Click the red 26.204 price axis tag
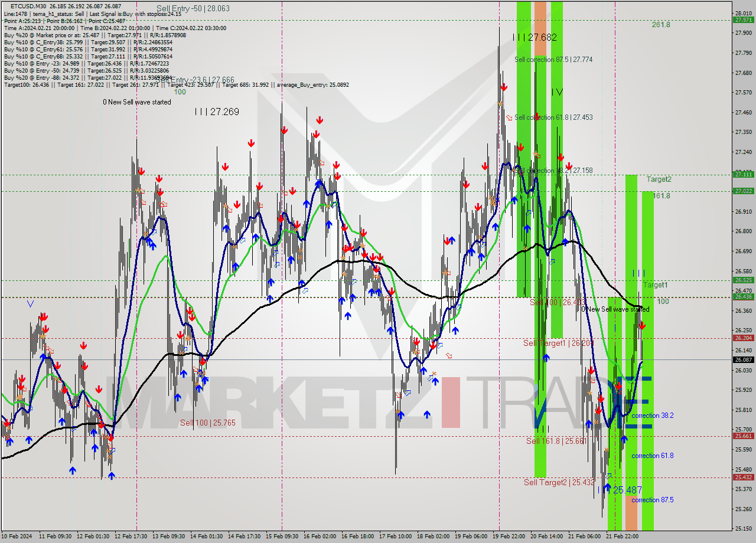This screenshot has height=543, width=756. point(743,338)
